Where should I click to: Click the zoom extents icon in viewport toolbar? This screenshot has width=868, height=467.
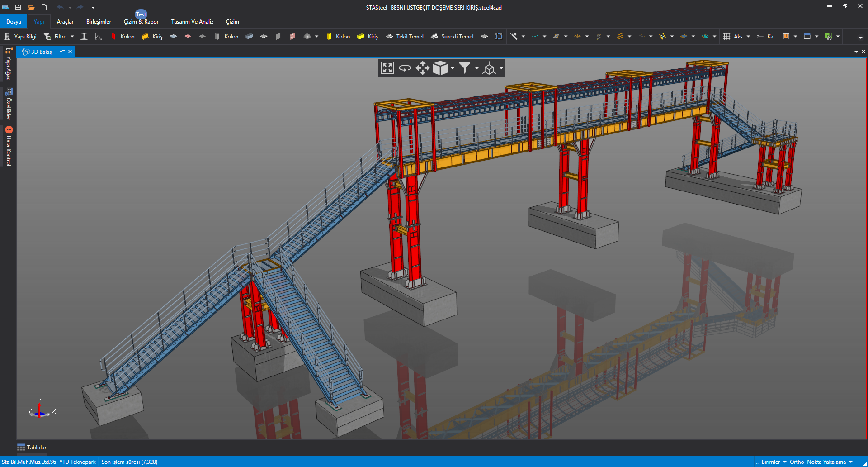pyautogui.click(x=387, y=68)
